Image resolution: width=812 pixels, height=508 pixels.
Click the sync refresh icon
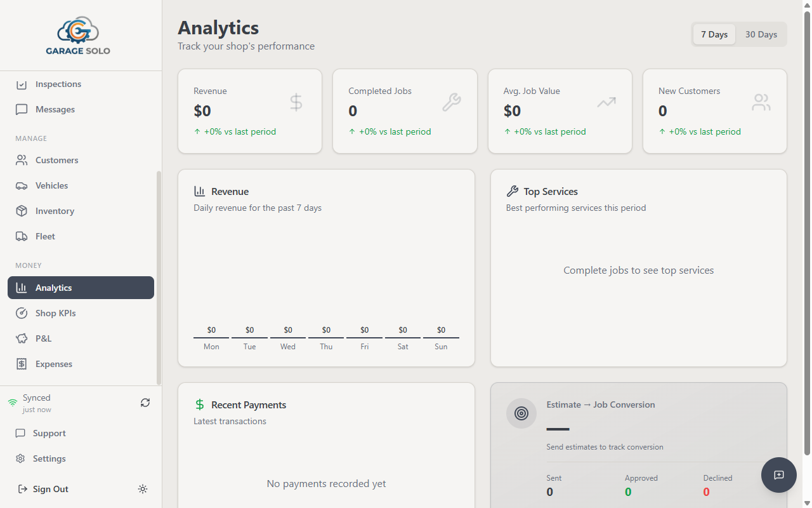click(145, 403)
